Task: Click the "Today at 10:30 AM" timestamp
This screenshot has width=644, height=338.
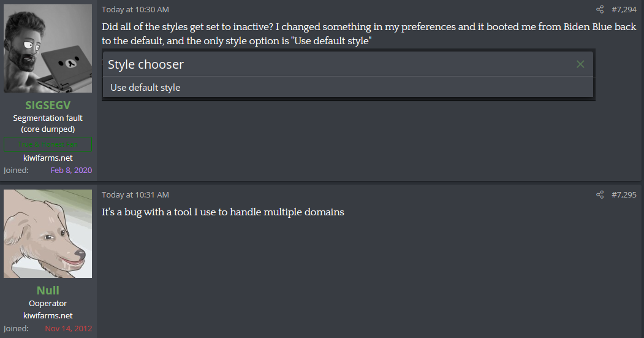Action: pyautogui.click(x=135, y=10)
